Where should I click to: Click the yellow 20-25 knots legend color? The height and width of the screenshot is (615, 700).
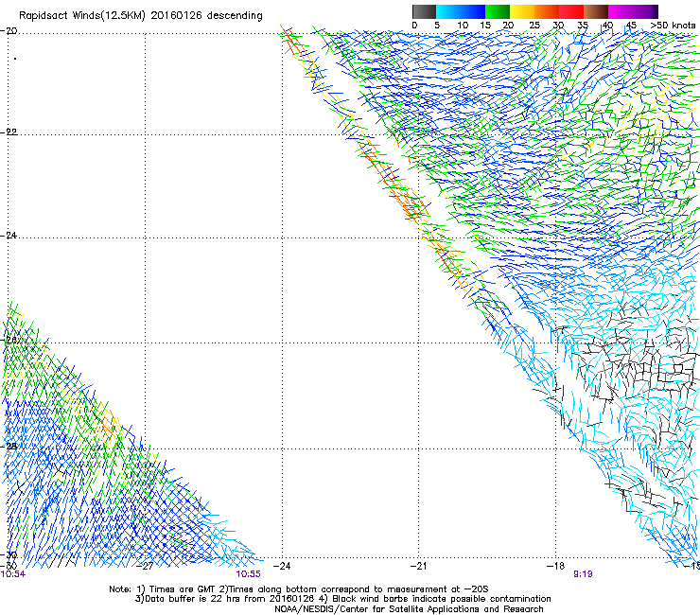click(522, 11)
